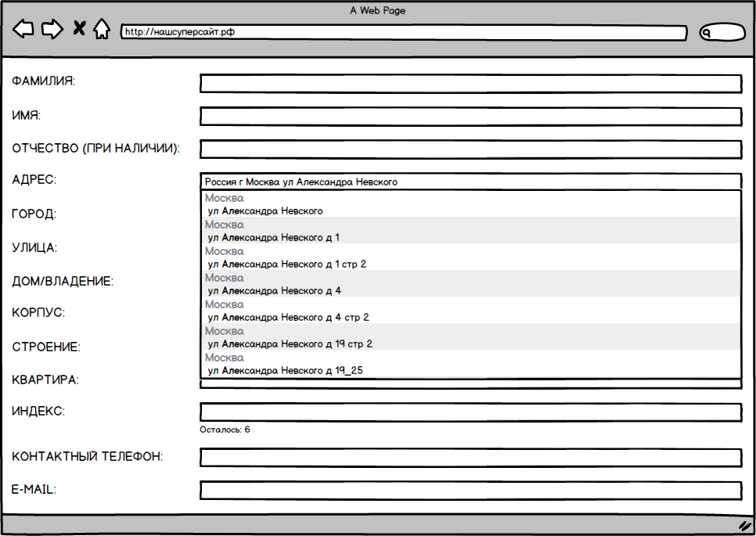Click the ОТЧЕСТВО (ПРИ НАЛИЧИИ) label

[95, 149]
